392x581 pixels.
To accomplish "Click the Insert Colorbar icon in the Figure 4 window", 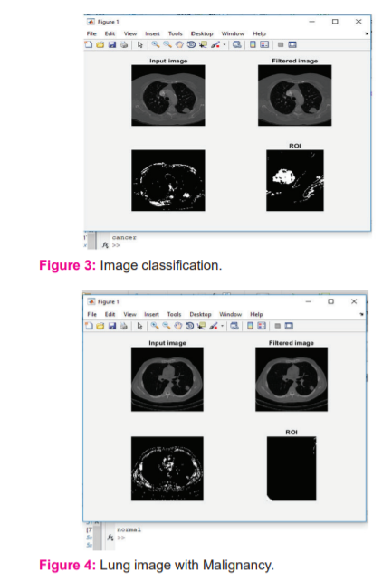I will (x=251, y=326).
